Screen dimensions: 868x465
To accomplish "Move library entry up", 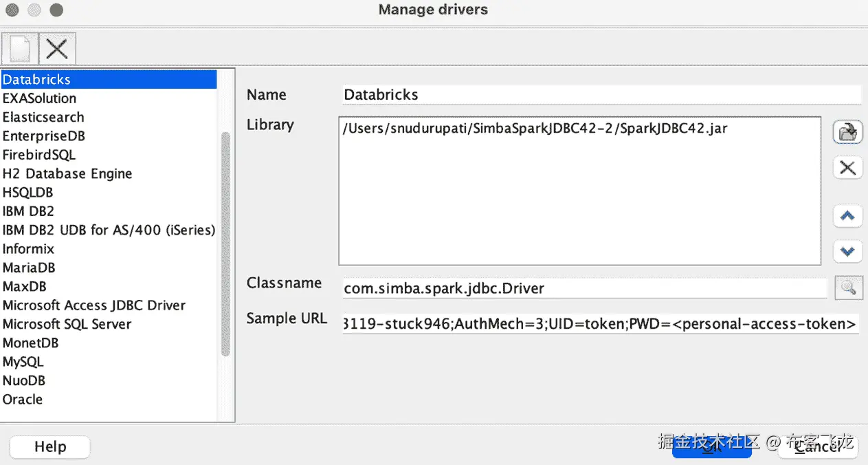I will coord(847,217).
